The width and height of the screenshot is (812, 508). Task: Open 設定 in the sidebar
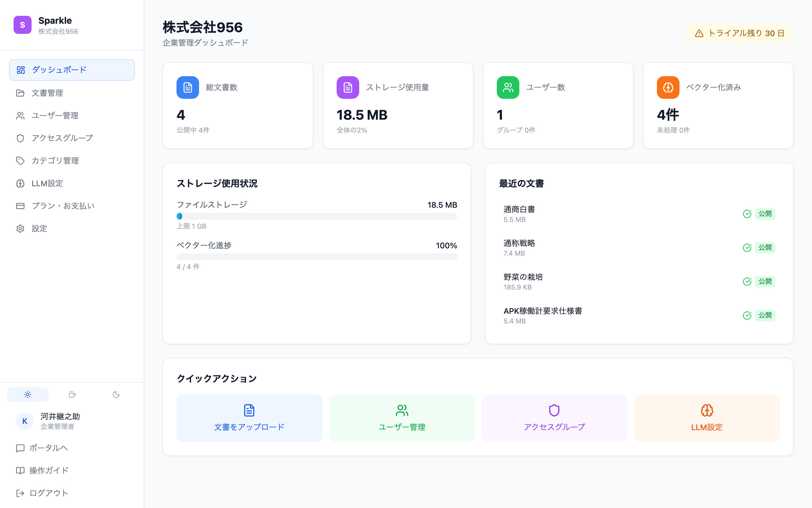pos(72,229)
